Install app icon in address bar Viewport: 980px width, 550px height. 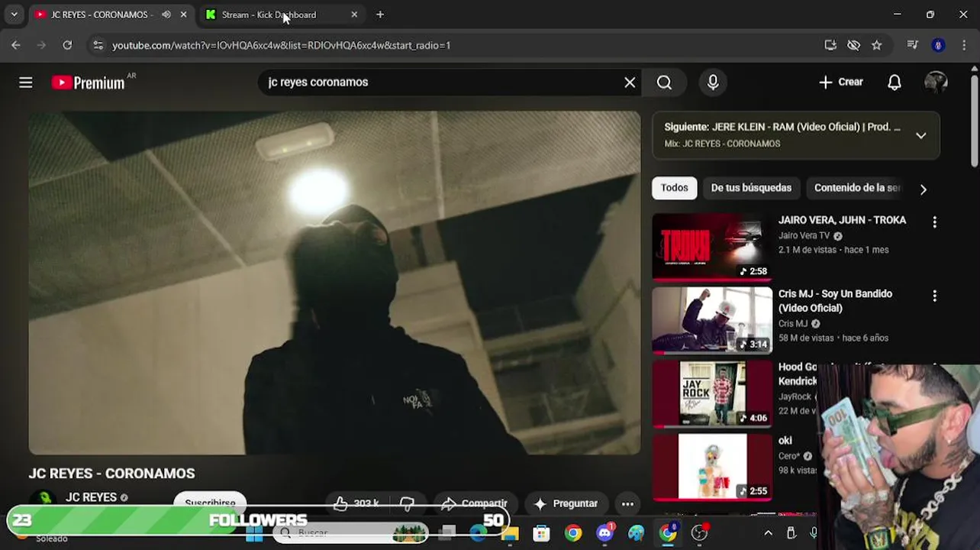[x=830, y=45]
